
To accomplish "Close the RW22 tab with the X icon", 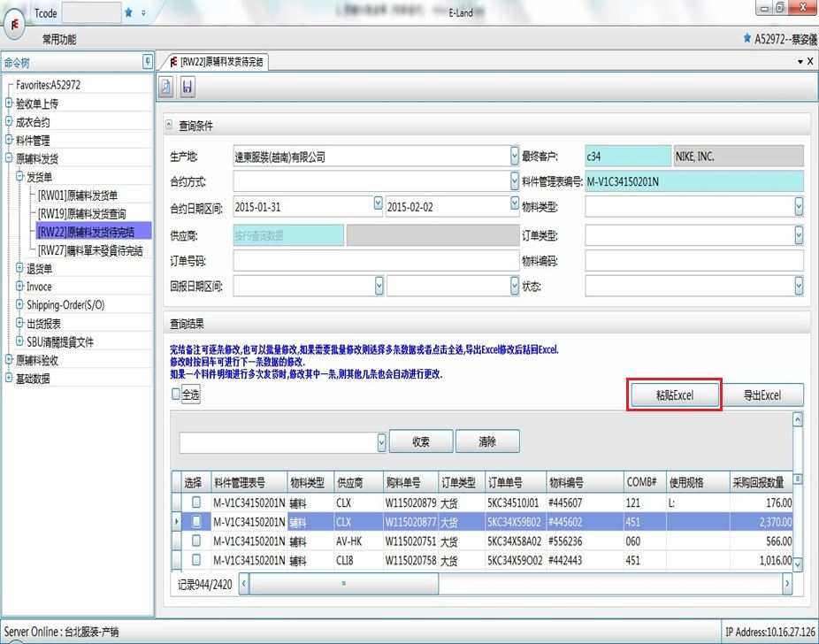I will (810, 62).
